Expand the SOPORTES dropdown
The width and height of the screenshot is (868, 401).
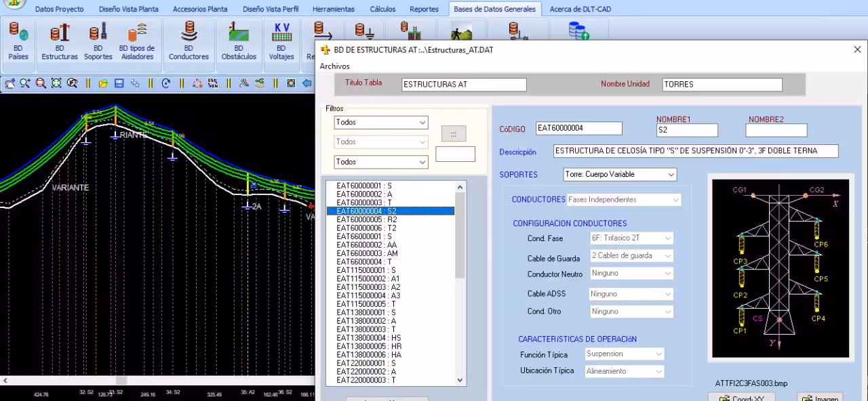pyautogui.click(x=671, y=175)
